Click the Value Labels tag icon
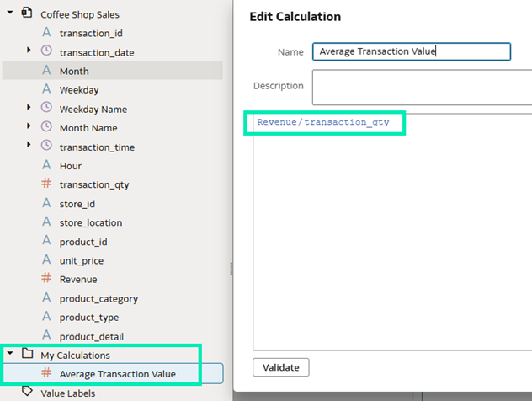 pos(27,393)
